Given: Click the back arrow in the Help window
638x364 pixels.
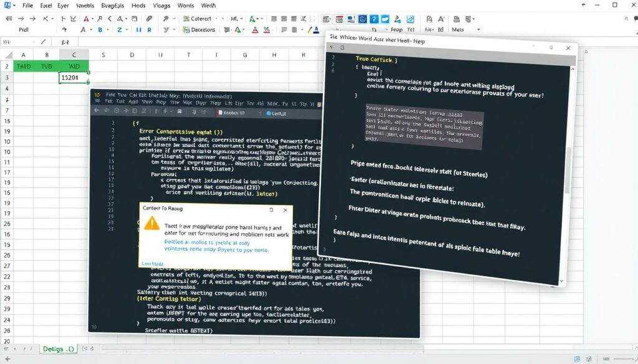Looking at the screenshot, I should (x=332, y=47).
